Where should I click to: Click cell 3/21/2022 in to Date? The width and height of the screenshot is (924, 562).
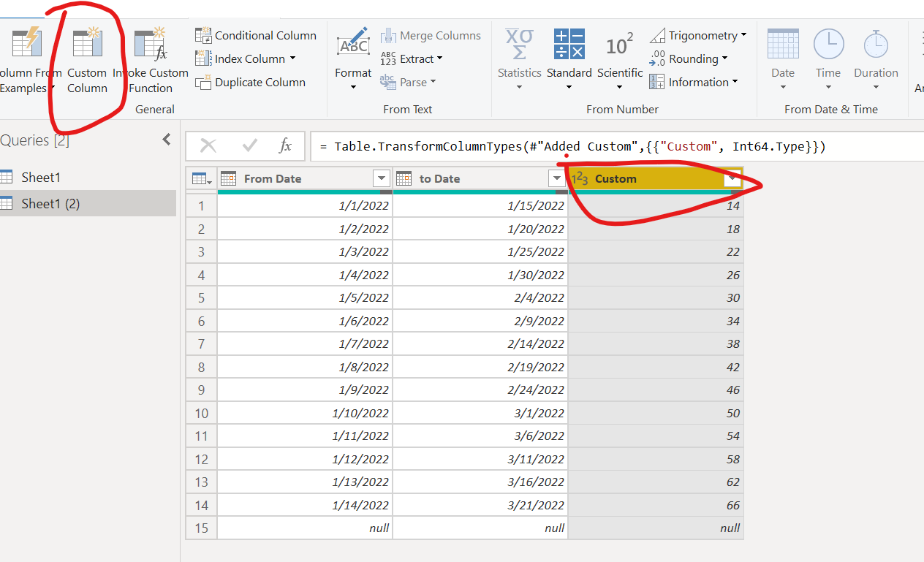480,505
